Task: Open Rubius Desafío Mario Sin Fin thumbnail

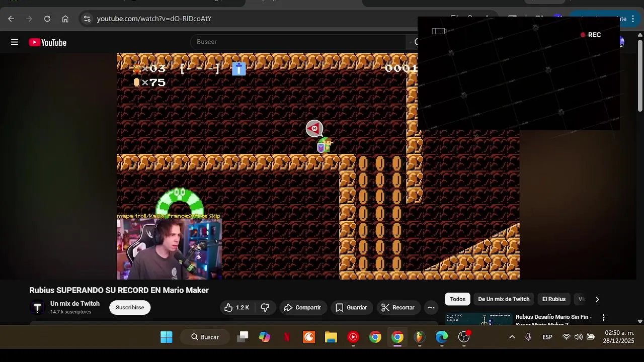Action: (479, 319)
